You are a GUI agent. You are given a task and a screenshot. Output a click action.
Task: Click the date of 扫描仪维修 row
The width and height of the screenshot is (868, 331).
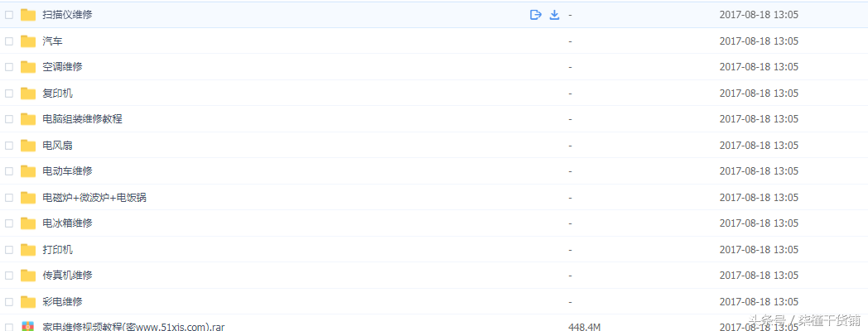pos(759,15)
